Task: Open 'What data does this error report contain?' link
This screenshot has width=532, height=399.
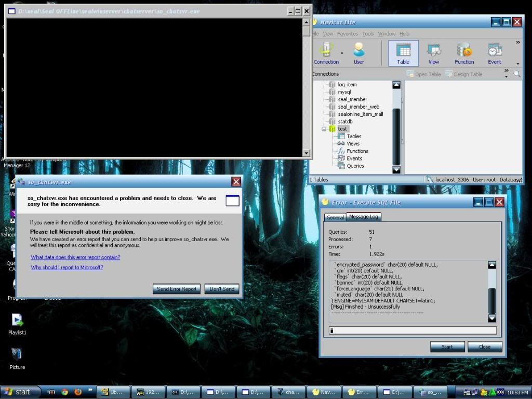Action: click(75, 257)
